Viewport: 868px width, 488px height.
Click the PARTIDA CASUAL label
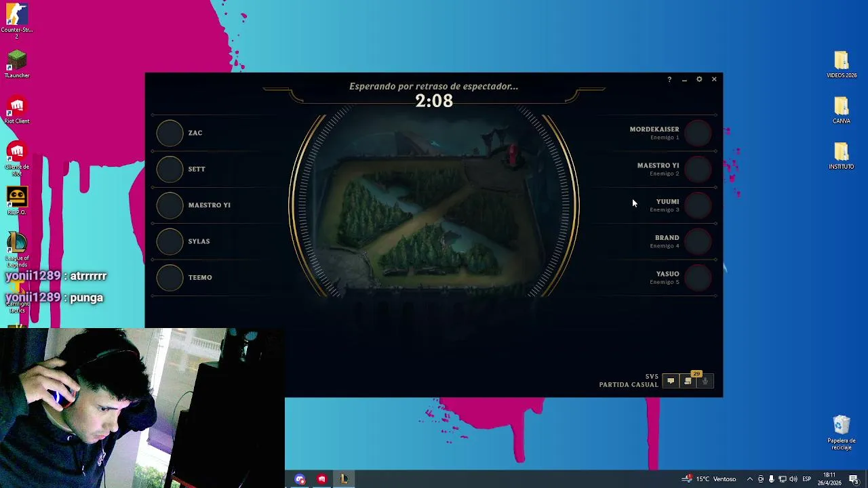[629, 384]
